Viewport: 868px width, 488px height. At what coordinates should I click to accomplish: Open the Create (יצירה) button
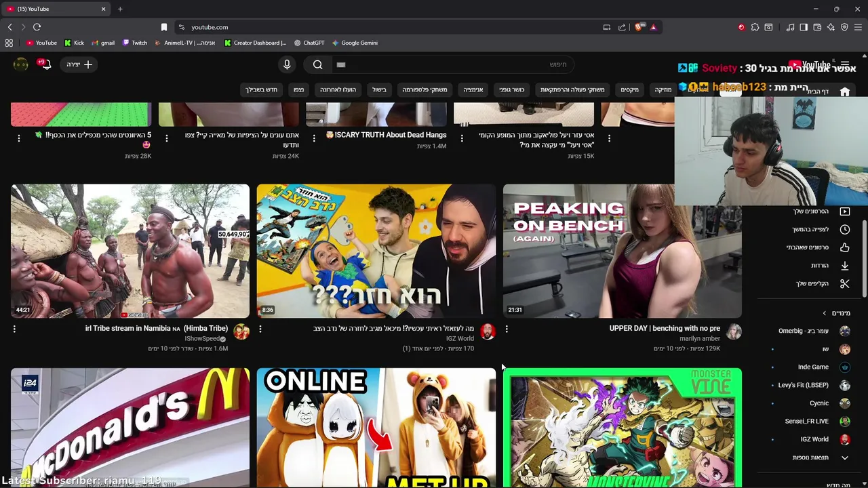pos(80,64)
